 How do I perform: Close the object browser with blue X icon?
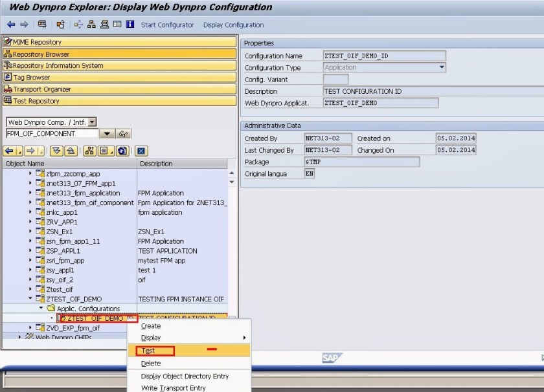tap(142, 151)
